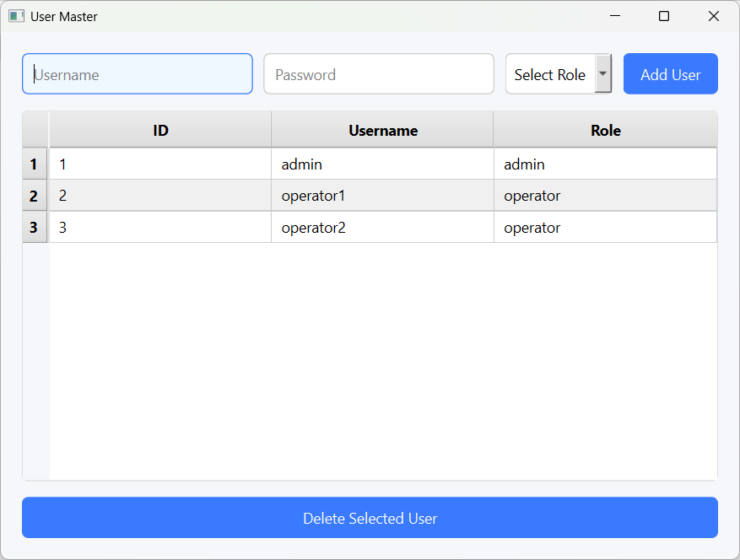Click the Select Role dropdown arrow
This screenshot has width=740, height=560.
(x=602, y=74)
